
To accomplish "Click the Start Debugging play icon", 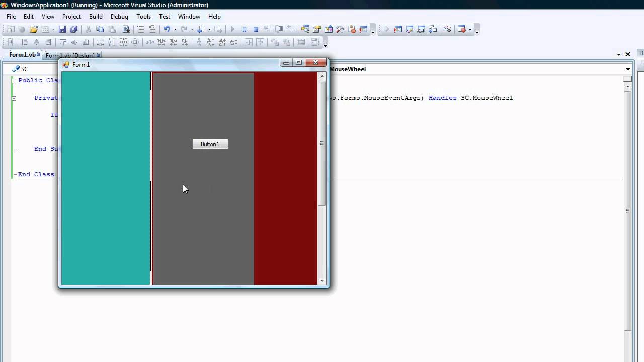I will (232, 30).
